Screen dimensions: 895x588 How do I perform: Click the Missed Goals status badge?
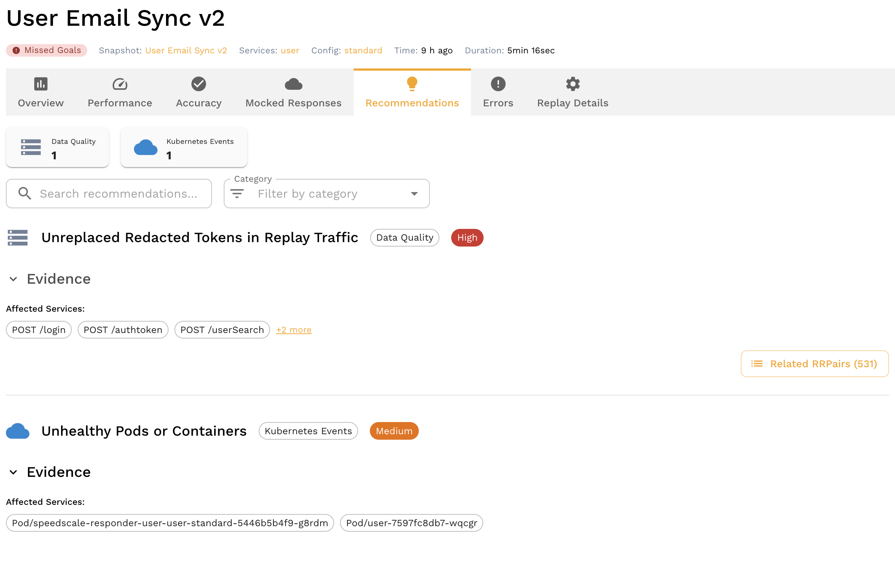[x=47, y=50]
